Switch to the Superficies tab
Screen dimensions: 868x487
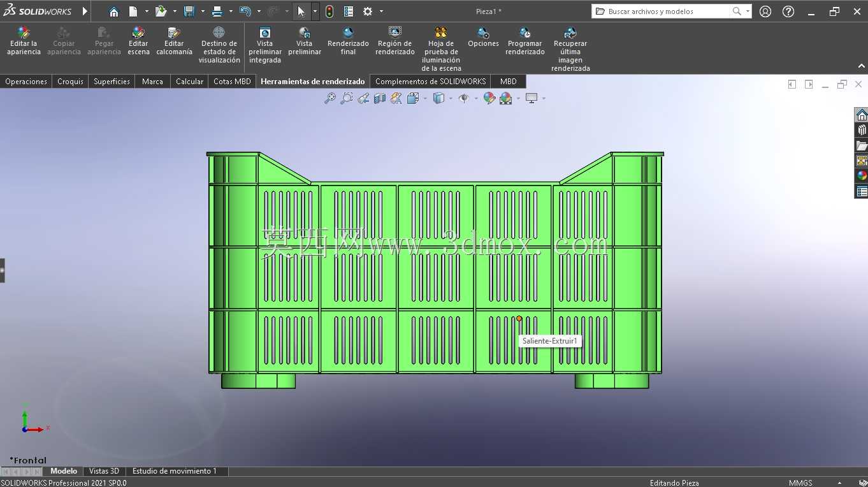tap(112, 82)
